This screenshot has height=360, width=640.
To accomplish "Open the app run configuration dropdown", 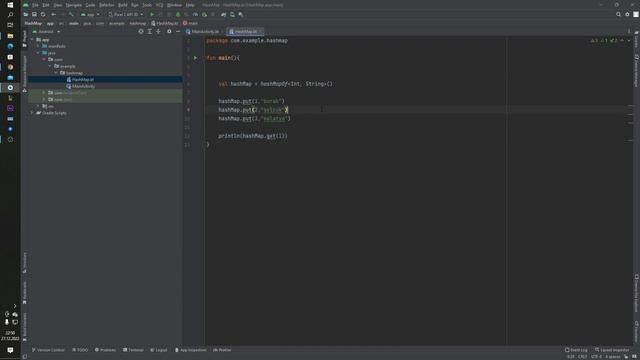I will 90,14.
